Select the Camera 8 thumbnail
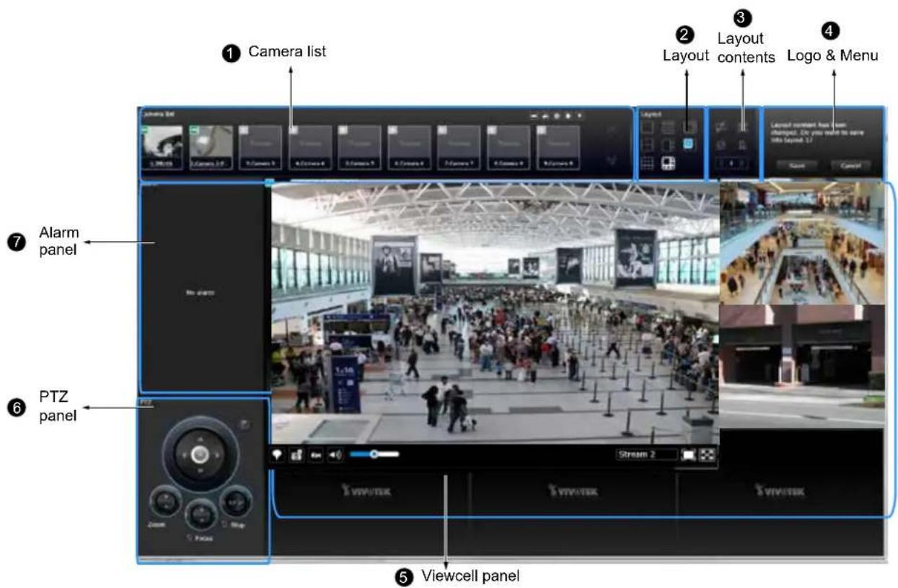The image size is (898, 588). (x=509, y=146)
